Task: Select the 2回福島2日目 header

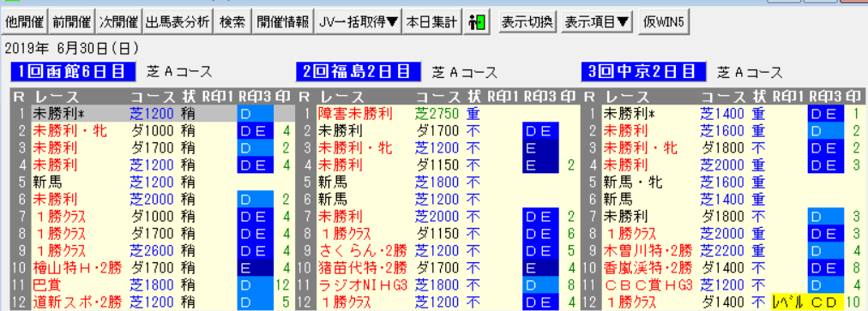Action: coord(359,71)
